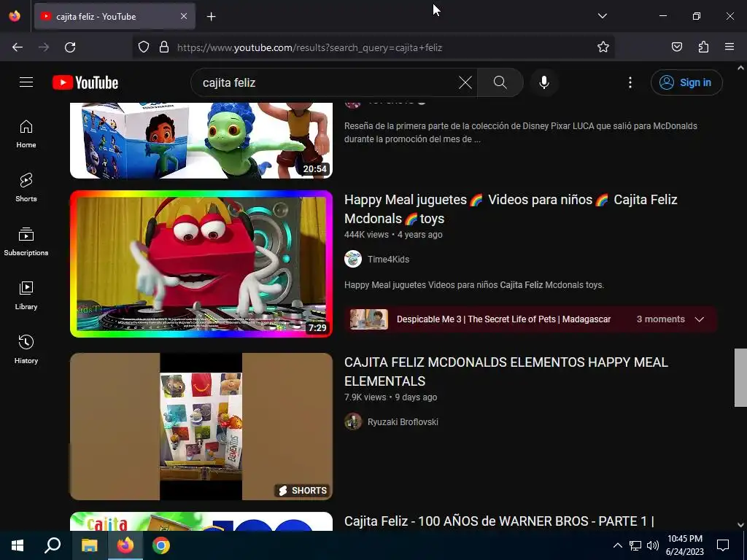Viewport: 747px width, 560px height.
Task: Click the LUCA 'Reseña de la primera parte' description
Action: pos(521,133)
